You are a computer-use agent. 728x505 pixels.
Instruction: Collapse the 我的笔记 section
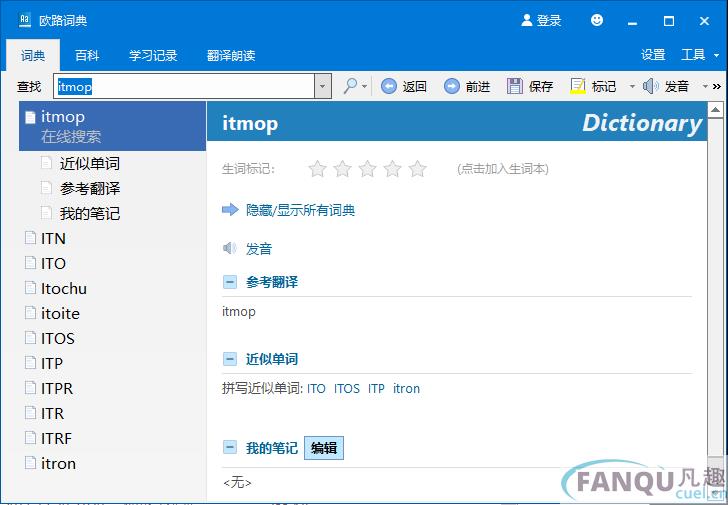[230, 447]
